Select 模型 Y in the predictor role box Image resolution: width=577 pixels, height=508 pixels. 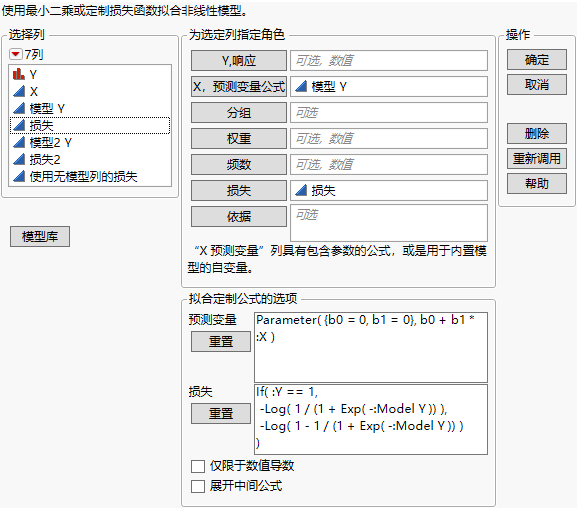click(389, 87)
